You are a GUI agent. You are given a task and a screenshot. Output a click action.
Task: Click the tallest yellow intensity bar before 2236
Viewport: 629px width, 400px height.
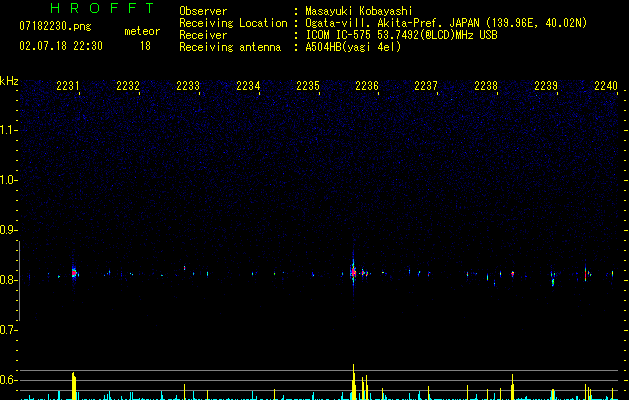pyautogui.click(x=353, y=382)
